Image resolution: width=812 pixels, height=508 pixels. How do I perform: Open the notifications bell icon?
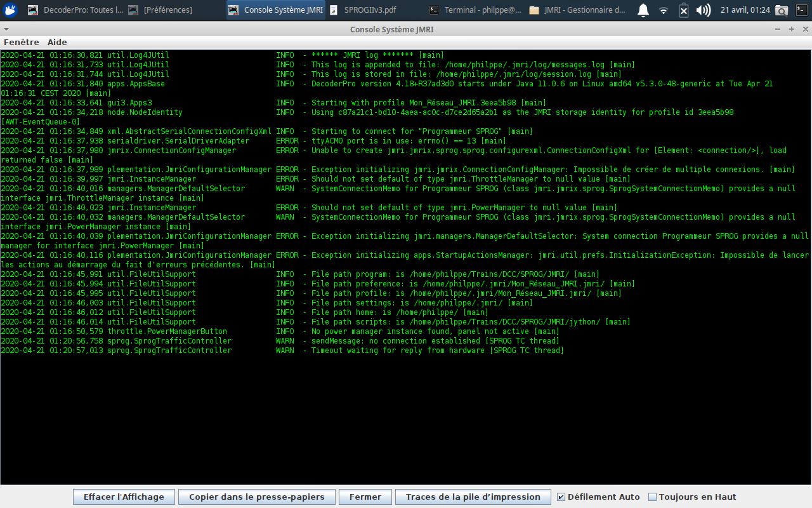coord(643,10)
